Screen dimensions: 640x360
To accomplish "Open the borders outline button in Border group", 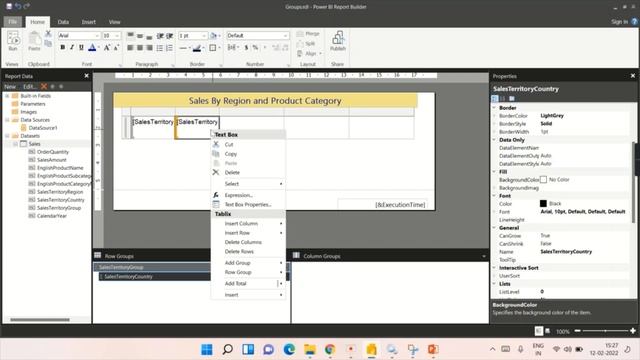I will [213, 48].
